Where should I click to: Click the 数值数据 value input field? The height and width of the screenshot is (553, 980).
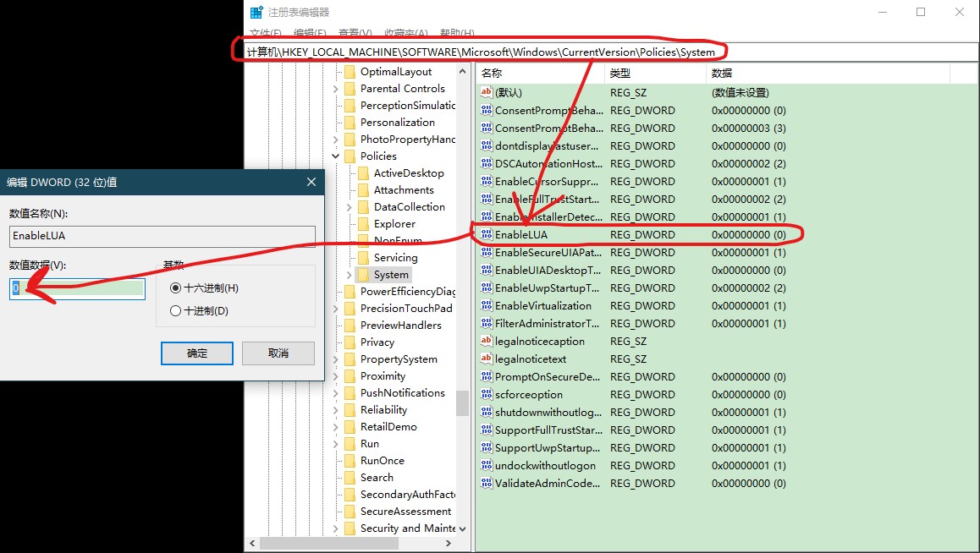78,288
